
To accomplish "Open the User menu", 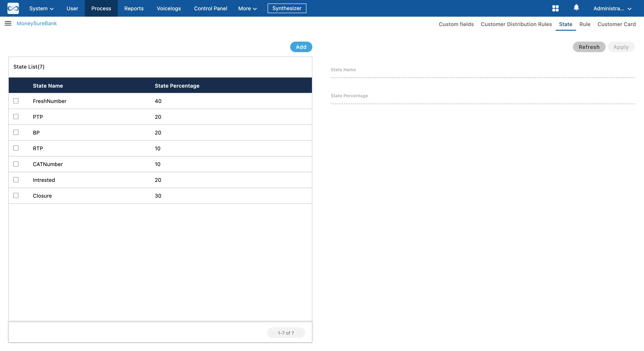I will tap(72, 9).
